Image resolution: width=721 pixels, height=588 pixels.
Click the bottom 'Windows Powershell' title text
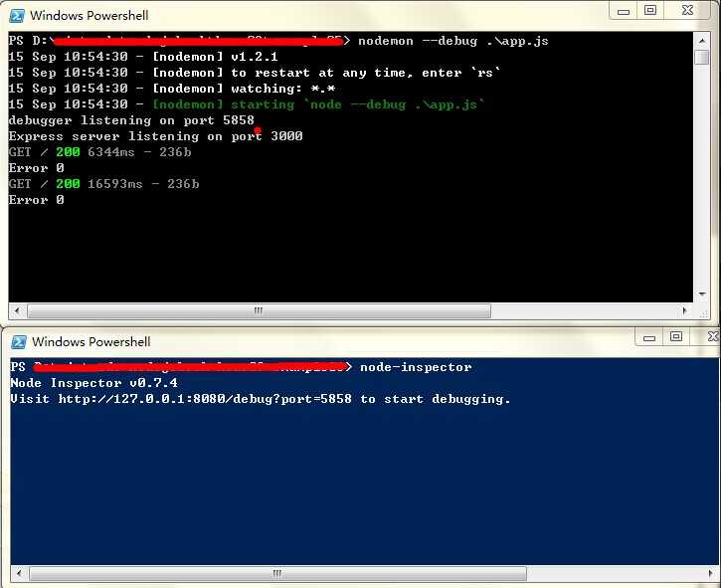(x=91, y=342)
